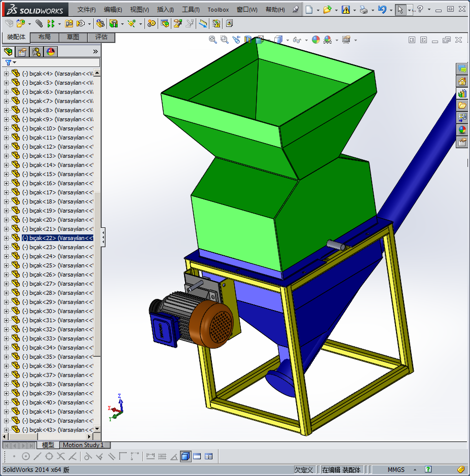470x476 pixels.
Task: Click the Print icon in top toolbar
Action: pos(364,10)
